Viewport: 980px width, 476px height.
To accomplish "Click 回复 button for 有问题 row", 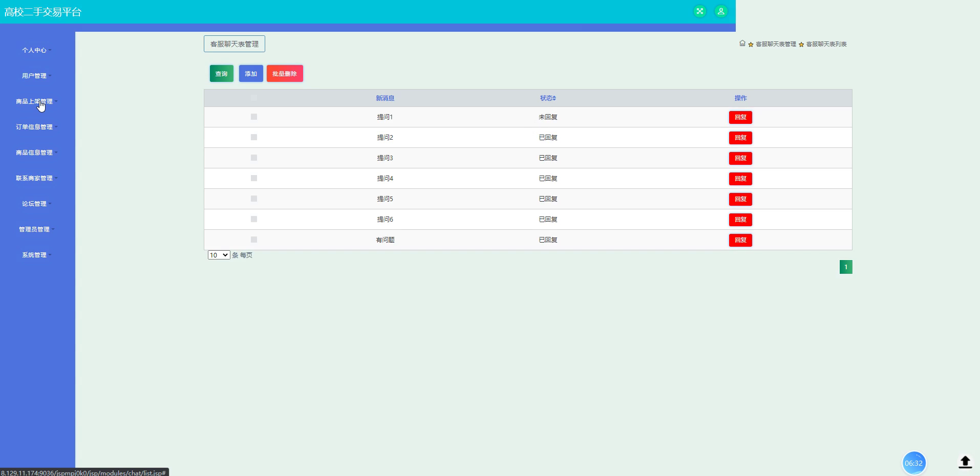I will click(x=740, y=240).
